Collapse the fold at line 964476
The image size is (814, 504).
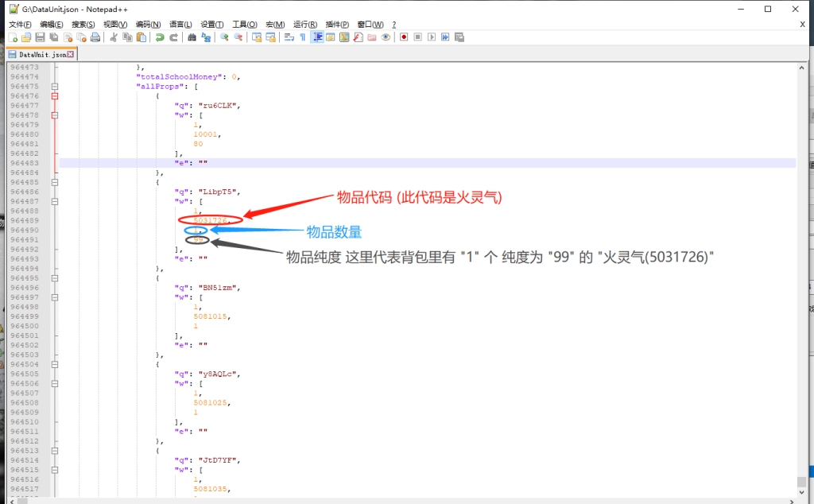(x=55, y=96)
